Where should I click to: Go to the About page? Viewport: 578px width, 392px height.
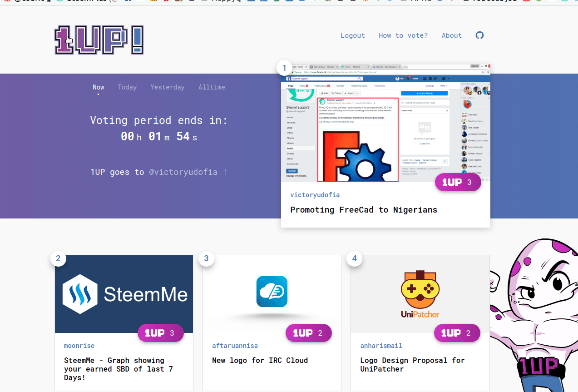[452, 35]
